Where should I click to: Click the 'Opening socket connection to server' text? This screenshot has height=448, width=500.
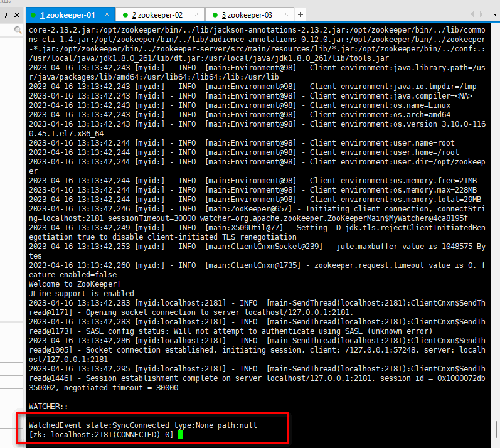click(162, 312)
